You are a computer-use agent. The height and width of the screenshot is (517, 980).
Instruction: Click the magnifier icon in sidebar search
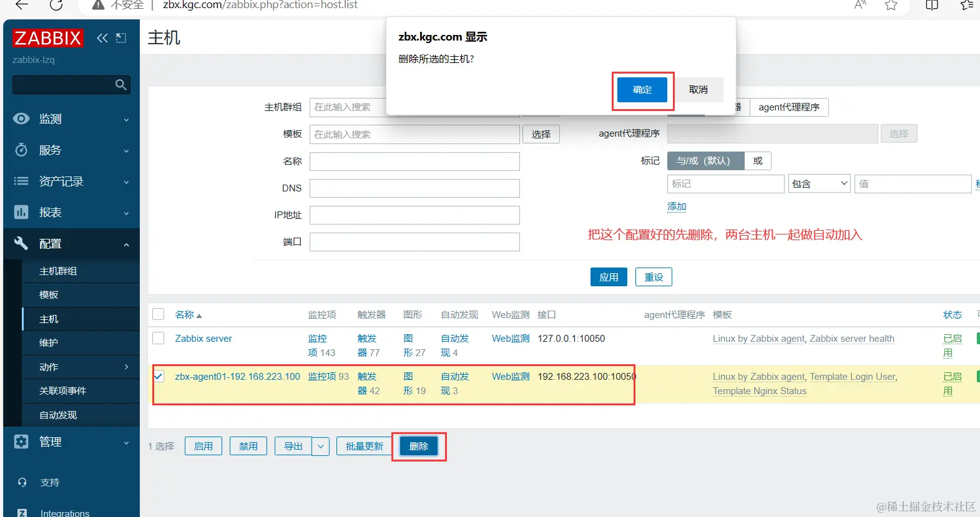coord(121,85)
